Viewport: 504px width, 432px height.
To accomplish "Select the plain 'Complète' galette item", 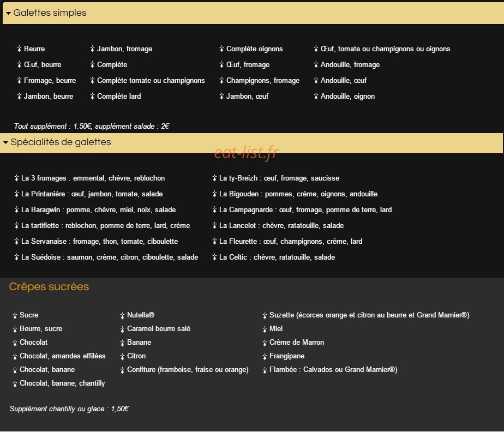I will pyautogui.click(x=112, y=64).
